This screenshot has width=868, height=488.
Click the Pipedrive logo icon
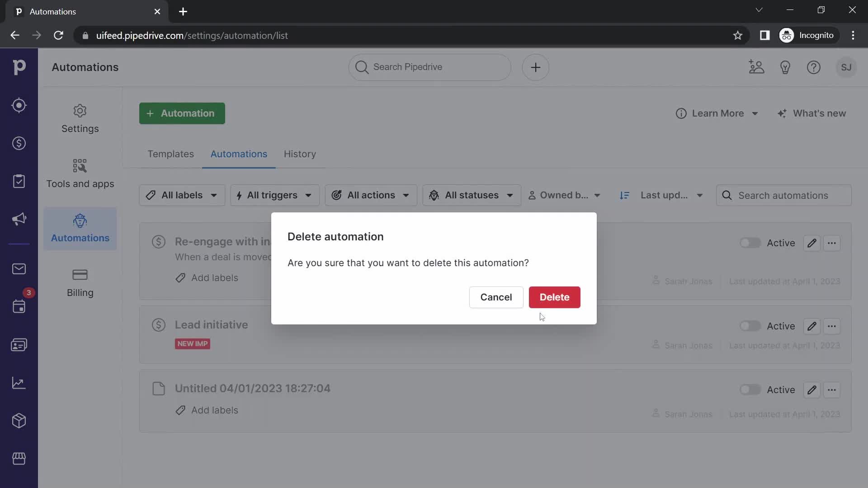click(x=19, y=67)
